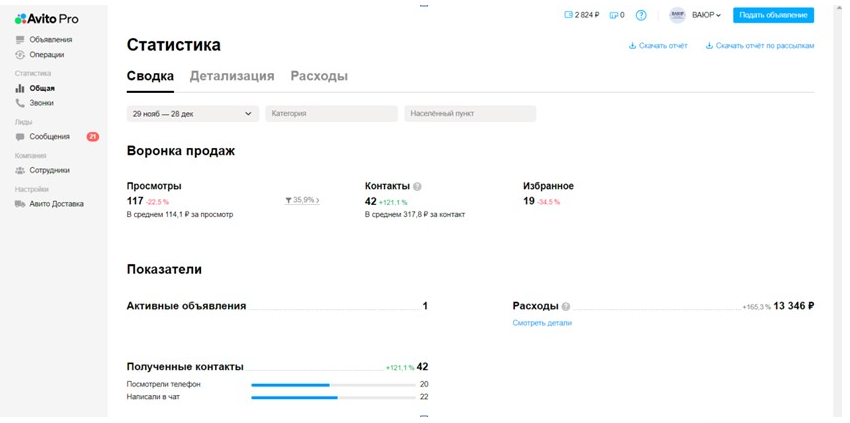Click the funnel conversion 35,9% indicator

[302, 200]
